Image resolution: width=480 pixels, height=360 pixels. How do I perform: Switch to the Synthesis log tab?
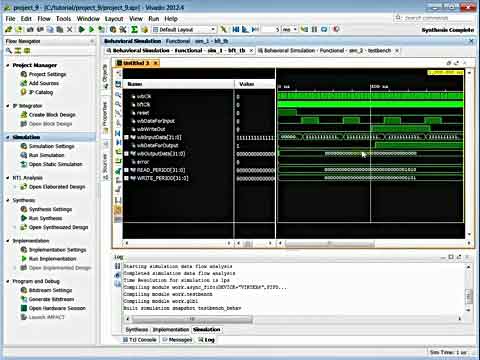coord(137,329)
